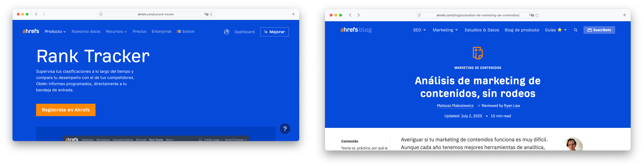
Task: Open reader view icon in Rank Tracker address bar
Action: 101,14
